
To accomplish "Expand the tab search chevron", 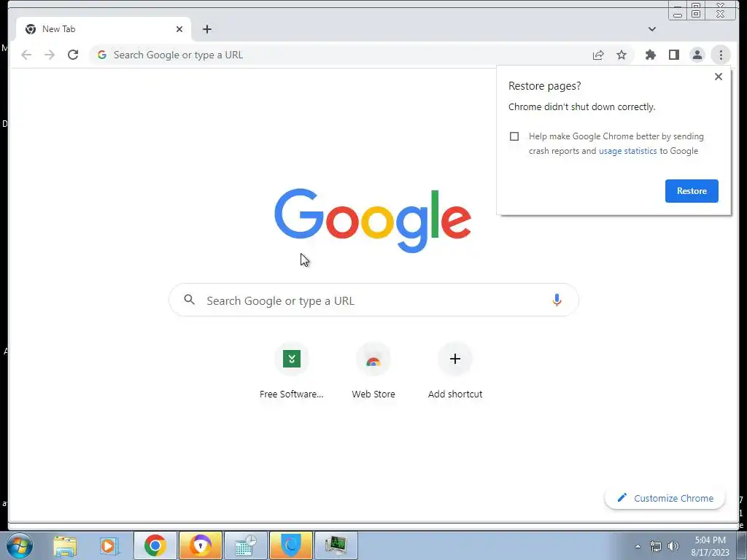I will [x=652, y=29].
